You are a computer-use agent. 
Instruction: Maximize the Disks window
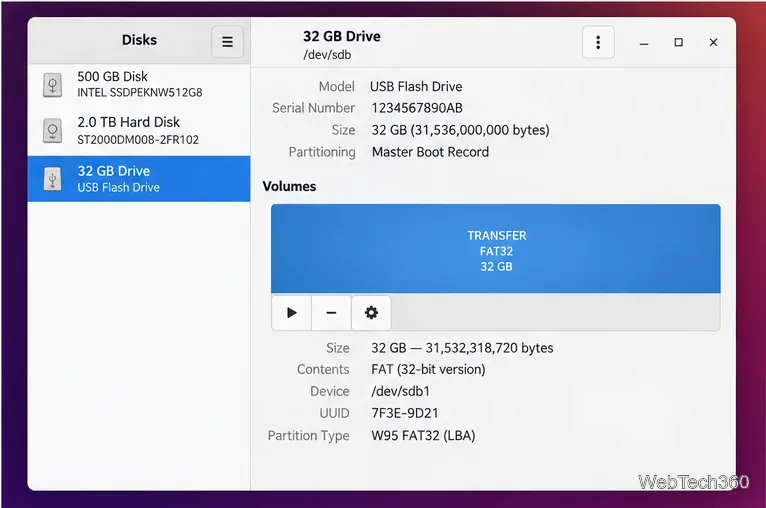[x=679, y=42]
